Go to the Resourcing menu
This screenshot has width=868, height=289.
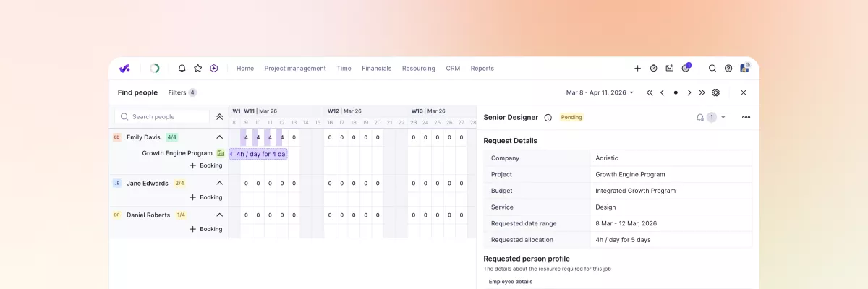click(x=418, y=69)
